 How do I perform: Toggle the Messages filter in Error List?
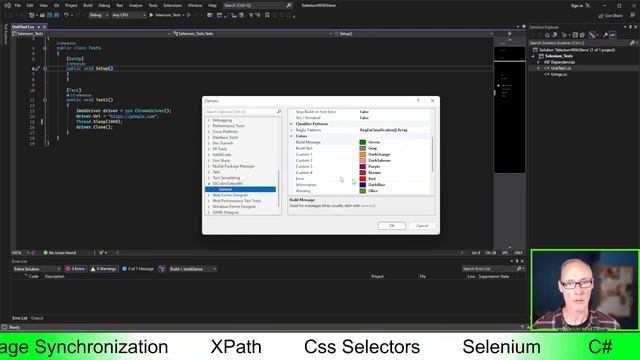pos(138,269)
